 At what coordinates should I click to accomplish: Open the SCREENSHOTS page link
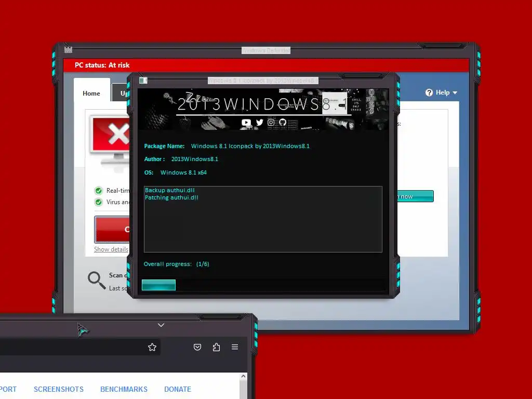coord(59,389)
